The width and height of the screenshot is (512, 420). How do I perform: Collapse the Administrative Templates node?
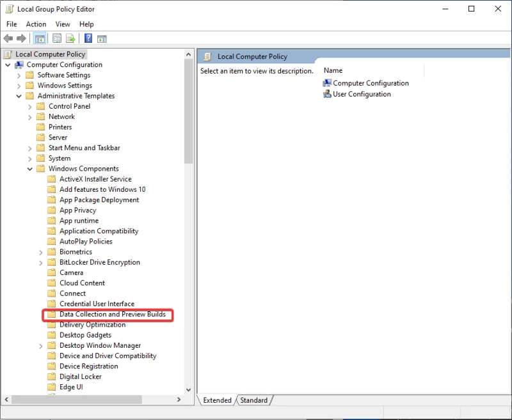pyautogui.click(x=19, y=96)
